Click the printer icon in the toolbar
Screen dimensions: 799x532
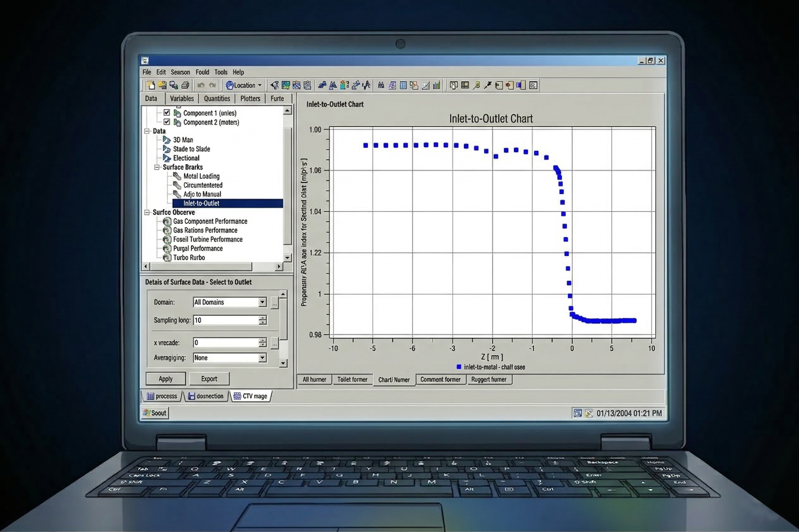tap(185, 85)
